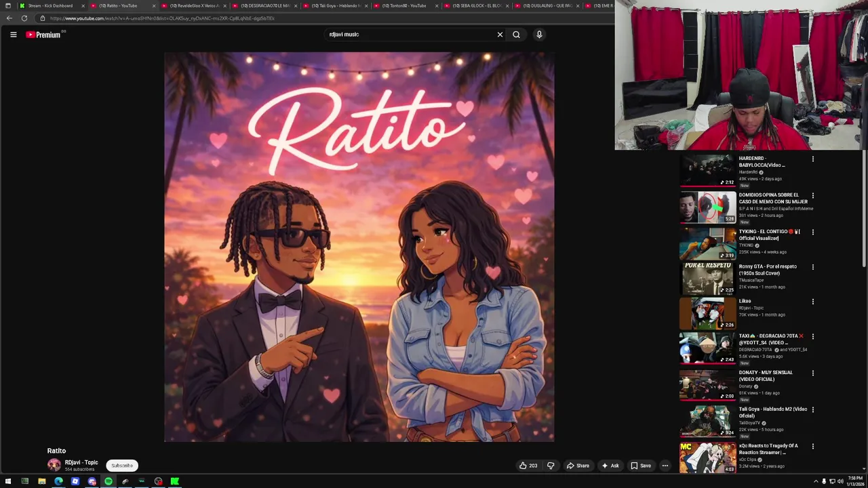
Task: Clear the search box with the X icon
Action: pos(500,35)
